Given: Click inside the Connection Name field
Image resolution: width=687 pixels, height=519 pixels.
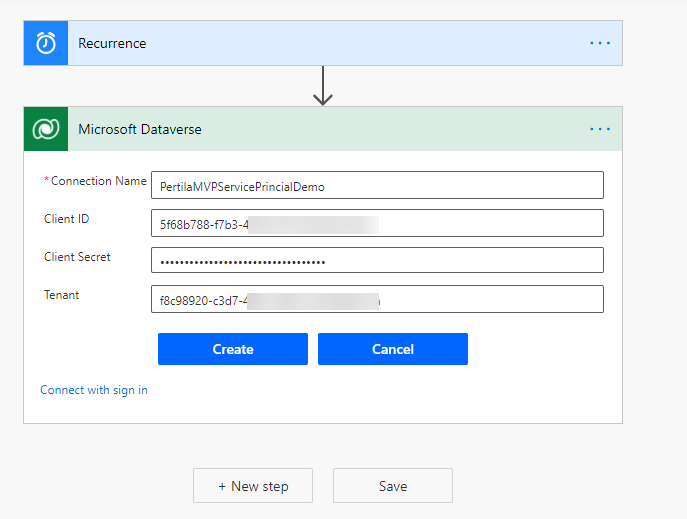Looking at the screenshot, I should coord(377,185).
